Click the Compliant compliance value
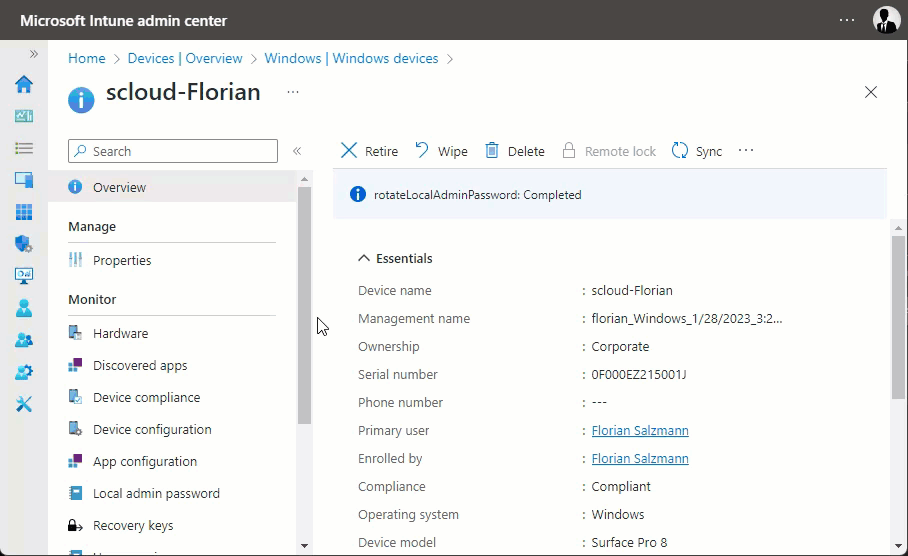This screenshot has width=908, height=556. (621, 486)
